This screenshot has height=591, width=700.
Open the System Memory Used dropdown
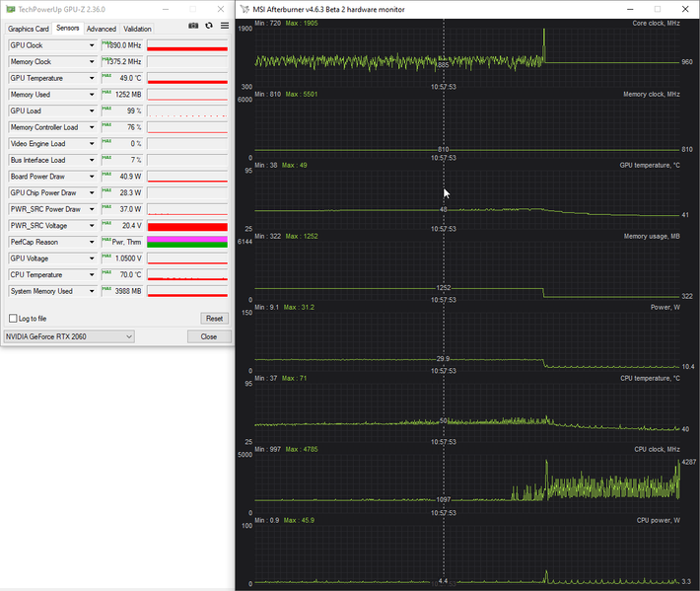[x=92, y=291]
